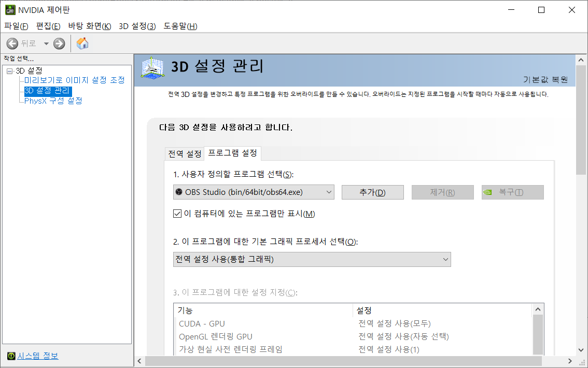588x368 pixels.
Task: Click the horizontal scrollbar thumb
Action: click(x=343, y=361)
